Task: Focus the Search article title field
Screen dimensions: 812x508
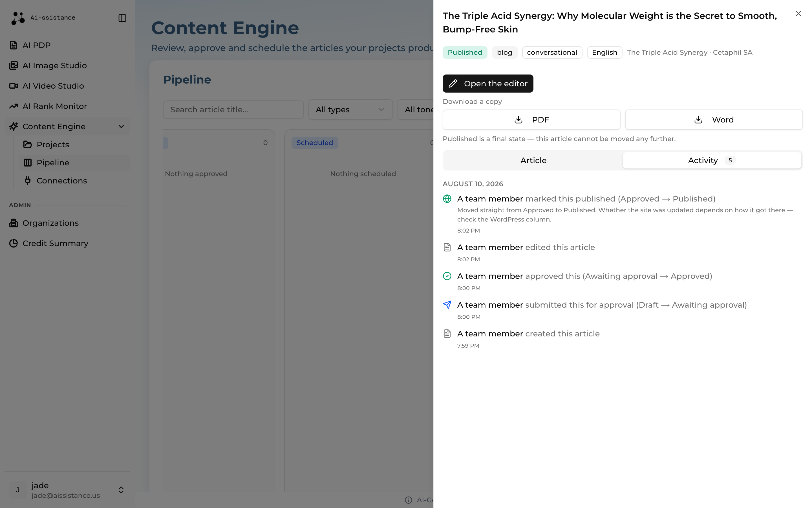Action: click(x=233, y=110)
